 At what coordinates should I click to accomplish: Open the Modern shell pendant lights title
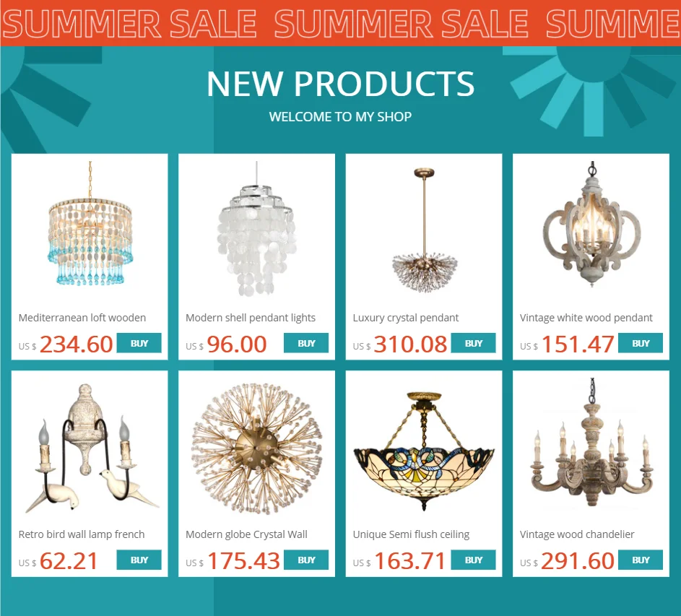[251, 318]
